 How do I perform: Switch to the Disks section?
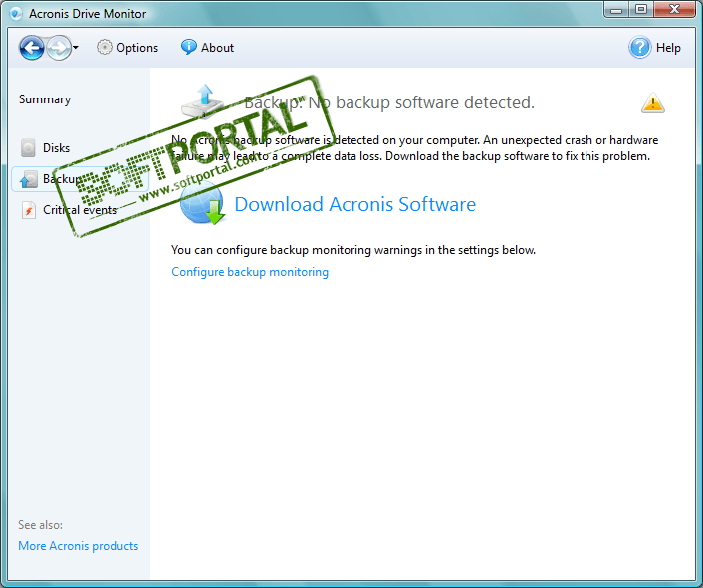(56, 148)
